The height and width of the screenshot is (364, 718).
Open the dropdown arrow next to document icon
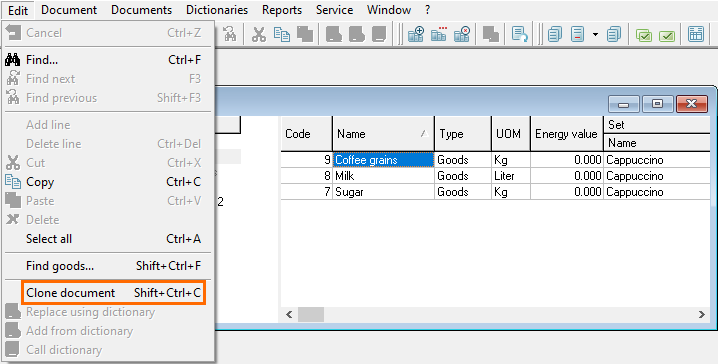595,34
